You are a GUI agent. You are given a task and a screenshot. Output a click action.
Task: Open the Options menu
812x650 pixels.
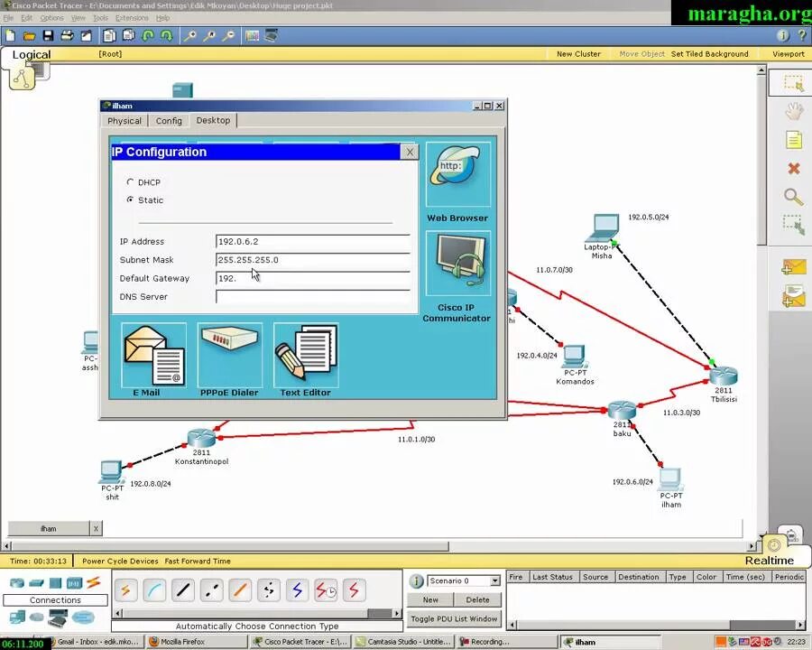click(x=51, y=18)
